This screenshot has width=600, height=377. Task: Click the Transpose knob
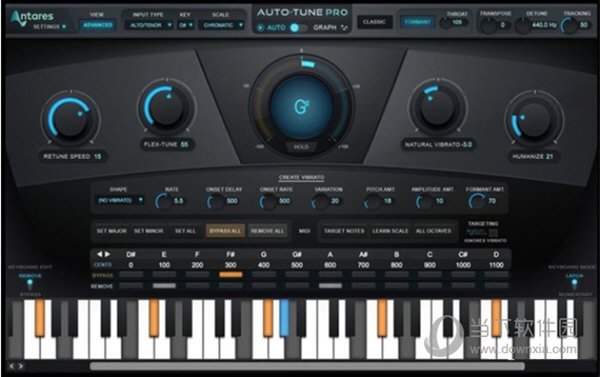coord(488,26)
